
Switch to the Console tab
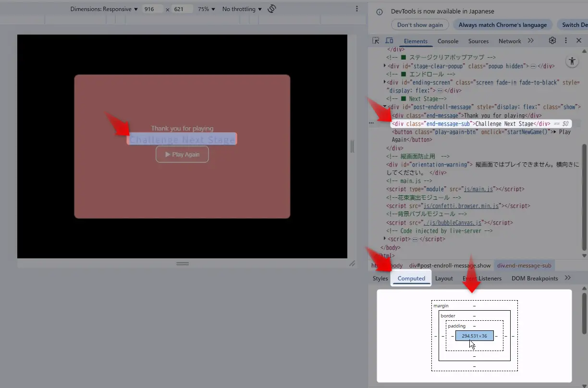pos(448,41)
